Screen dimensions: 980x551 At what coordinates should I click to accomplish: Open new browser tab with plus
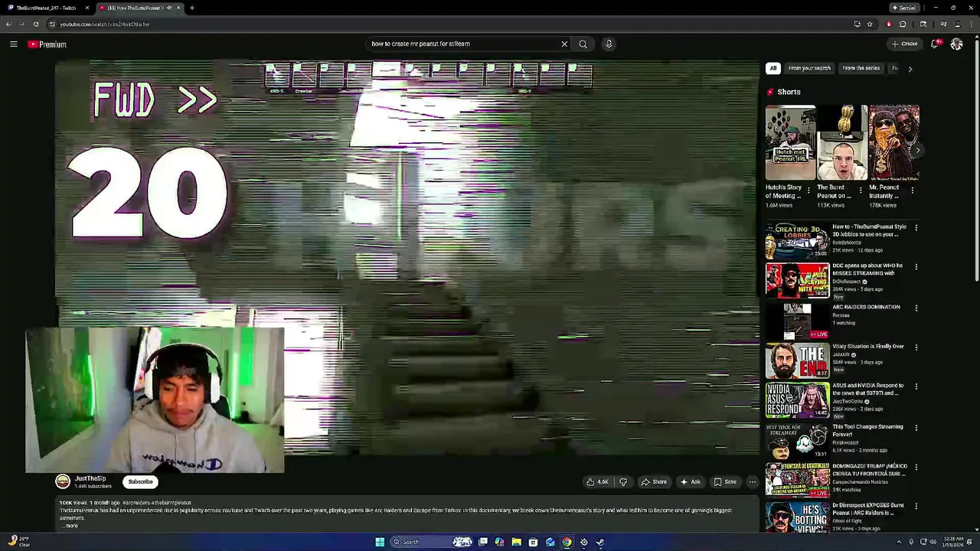pos(191,8)
